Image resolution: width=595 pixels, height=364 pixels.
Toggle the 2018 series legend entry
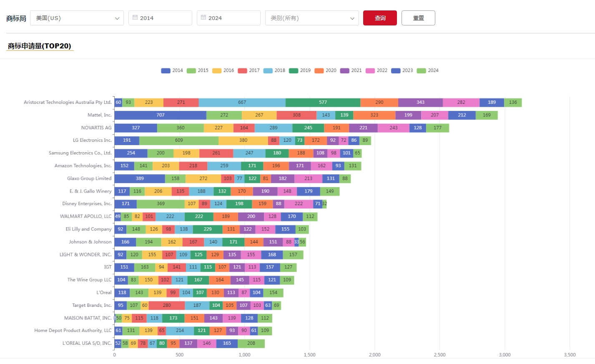point(274,70)
